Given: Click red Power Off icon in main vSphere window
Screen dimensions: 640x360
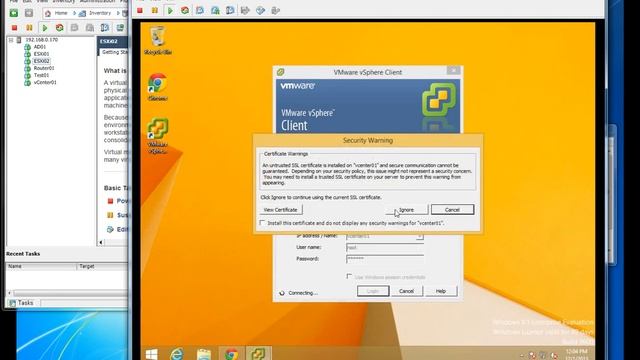Looking at the screenshot, I should [14, 28].
